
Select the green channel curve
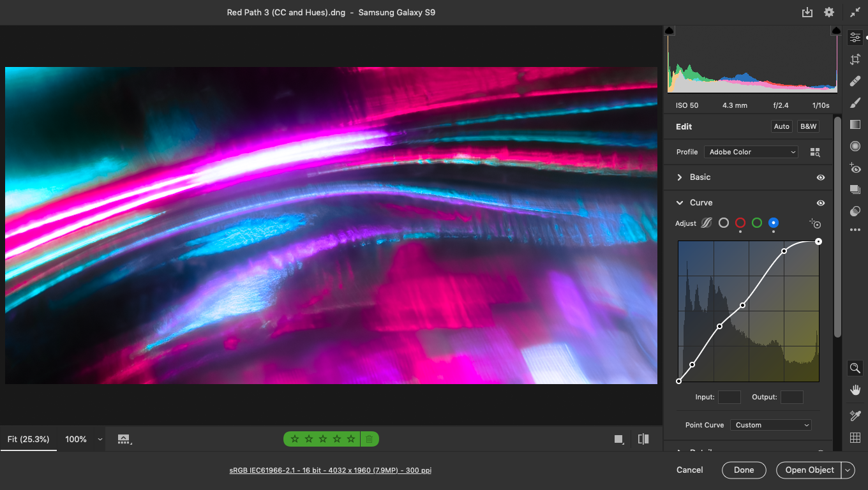click(757, 223)
